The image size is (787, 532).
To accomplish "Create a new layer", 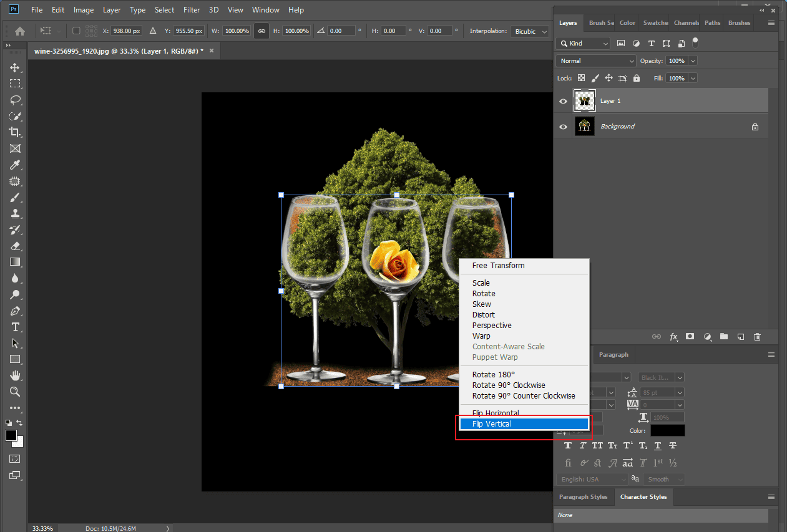I will tap(741, 336).
